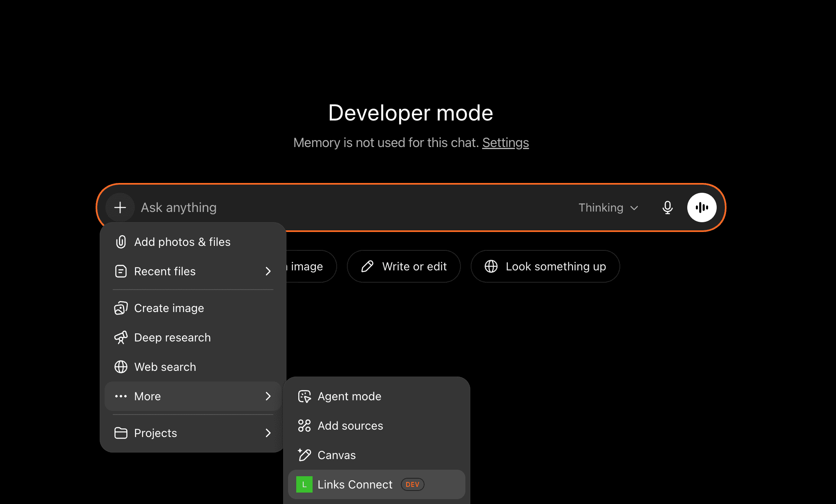
Task: Click Look something up suggestion
Action: pyautogui.click(x=545, y=266)
